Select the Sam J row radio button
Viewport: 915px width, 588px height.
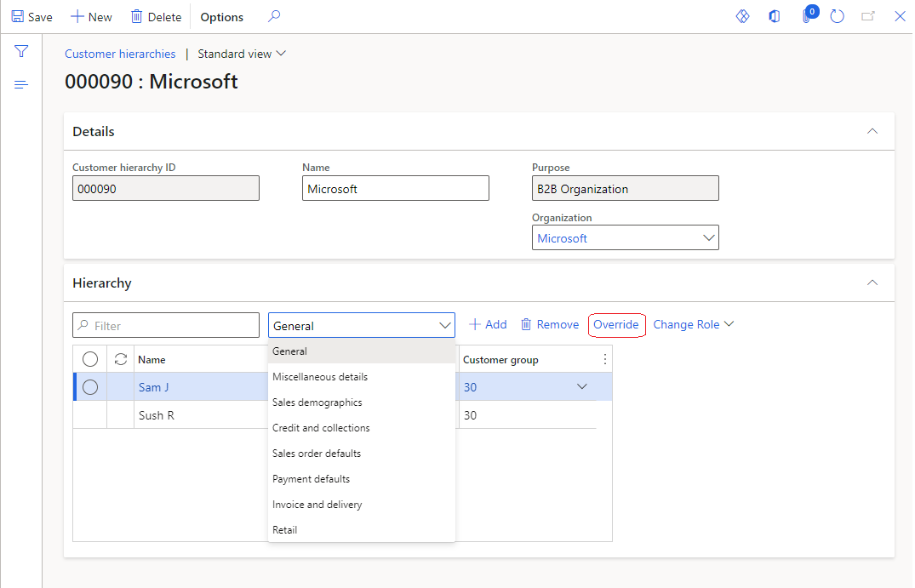point(90,386)
